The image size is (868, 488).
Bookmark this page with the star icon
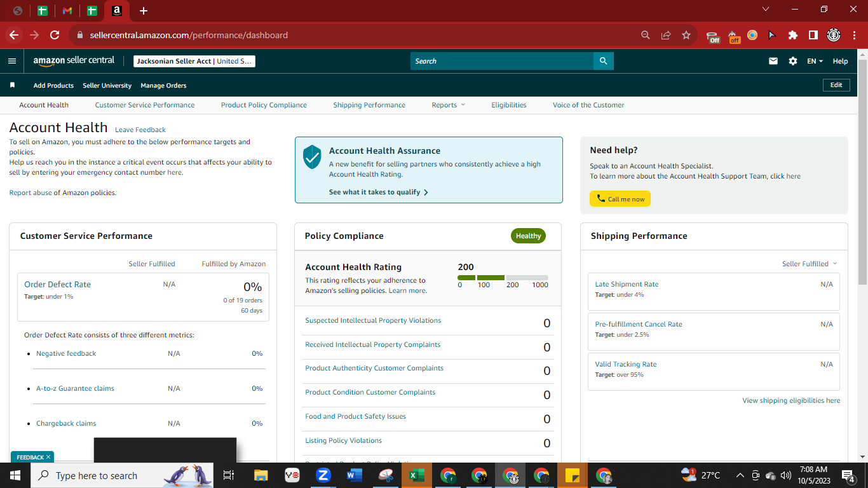point(686,35)
